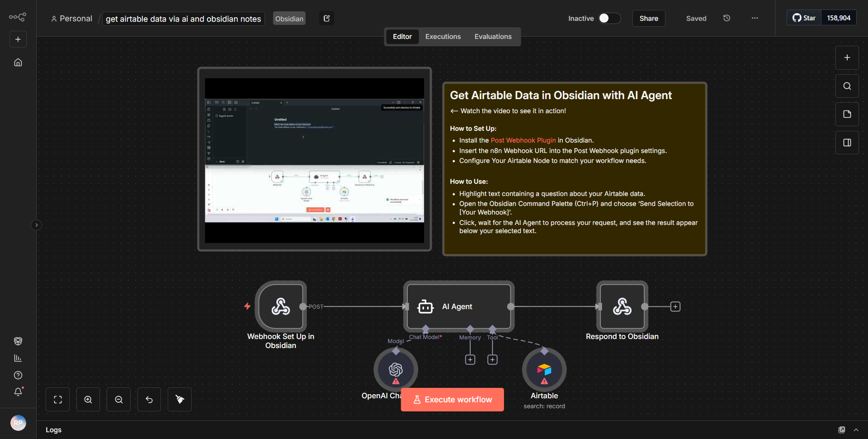Add a new node via the plus icon
Screen dimensions: 868x439
[x=847, y=57]
